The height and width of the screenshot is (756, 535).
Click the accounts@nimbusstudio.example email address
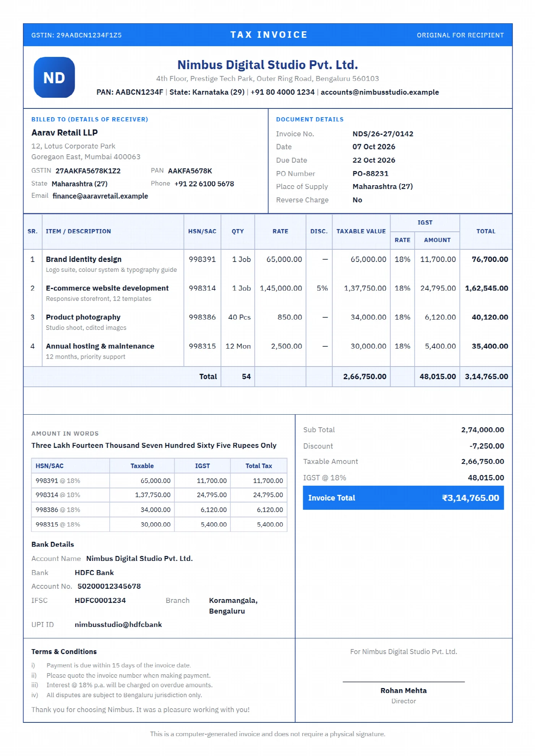click(x=379, y=92)
